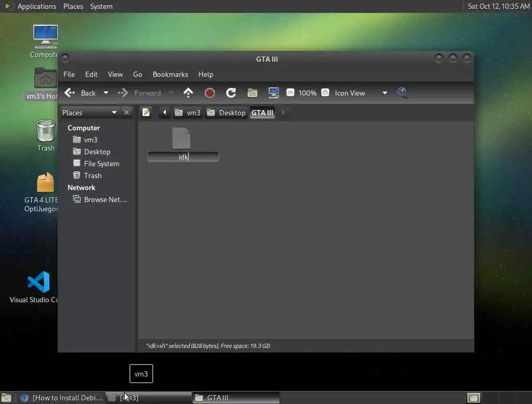Screen dimensions: 532x404
Task: Switch to How to Install Debi... taskbar window
Action: coord(61,398)
